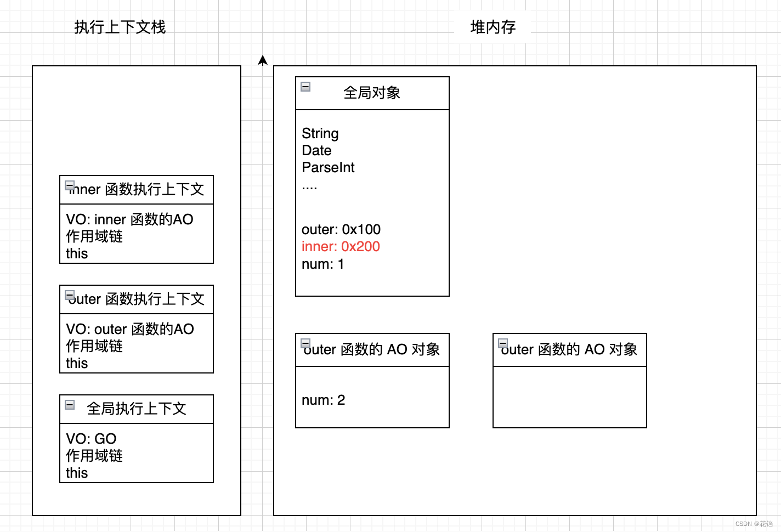The image size is (781, 532).
Task: Click 作用域链 in inner execution context
Action: (94, 236)
